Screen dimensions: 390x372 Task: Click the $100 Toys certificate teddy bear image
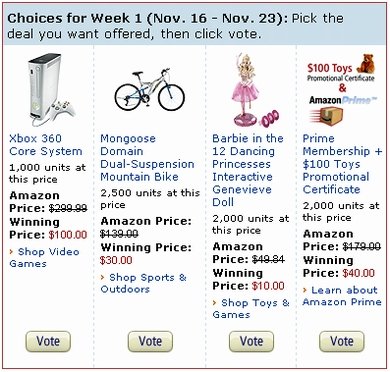365,64
